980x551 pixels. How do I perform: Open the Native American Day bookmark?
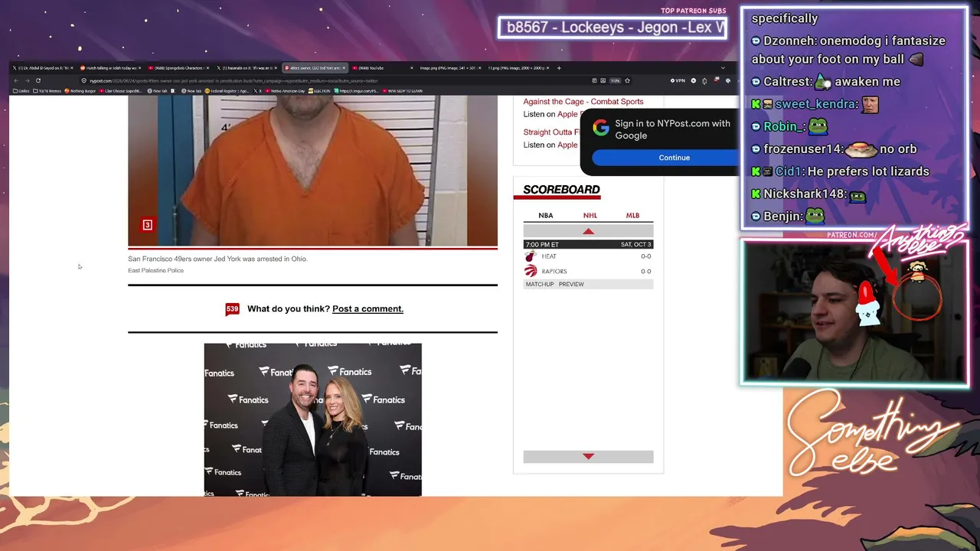286,91
